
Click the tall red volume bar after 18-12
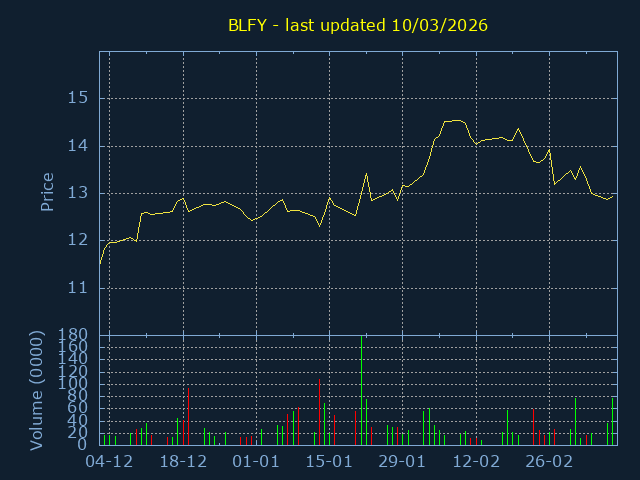(x=188, y=416)
